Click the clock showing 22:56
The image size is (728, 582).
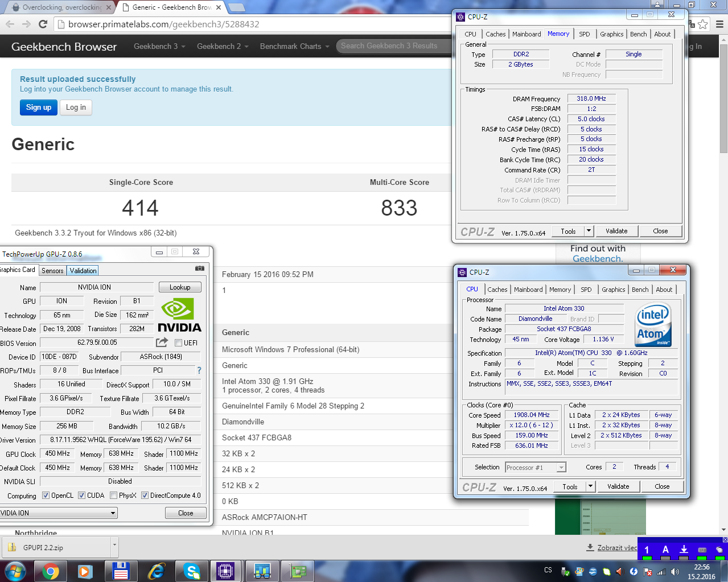pos(701,567)
